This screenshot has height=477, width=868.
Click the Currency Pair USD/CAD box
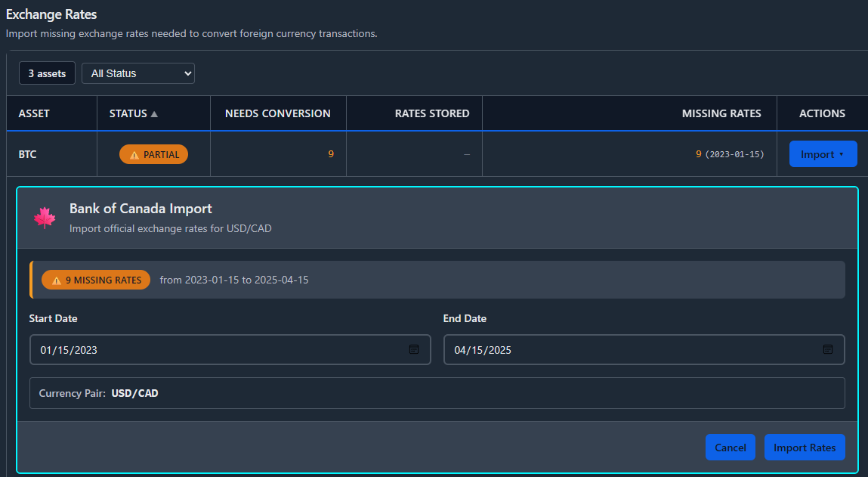[437, 393]
